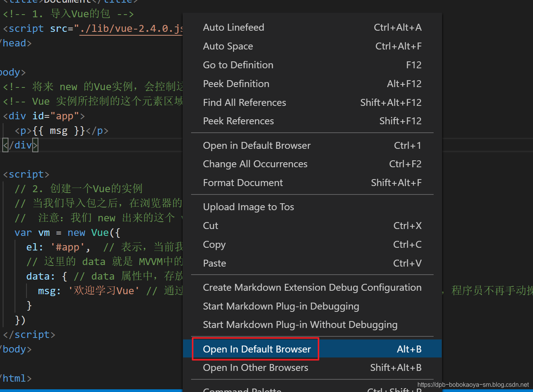Choose Change All Occurrences

312,164
